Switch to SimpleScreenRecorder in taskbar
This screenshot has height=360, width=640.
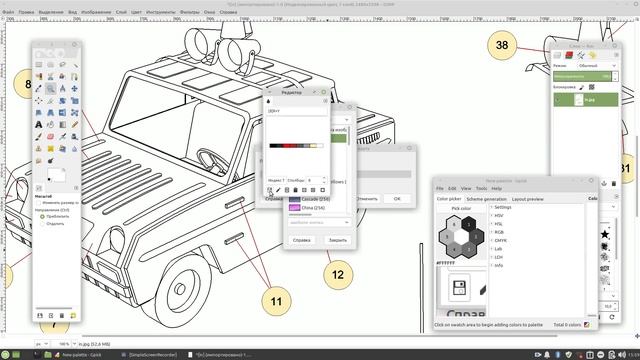[149, 355]
